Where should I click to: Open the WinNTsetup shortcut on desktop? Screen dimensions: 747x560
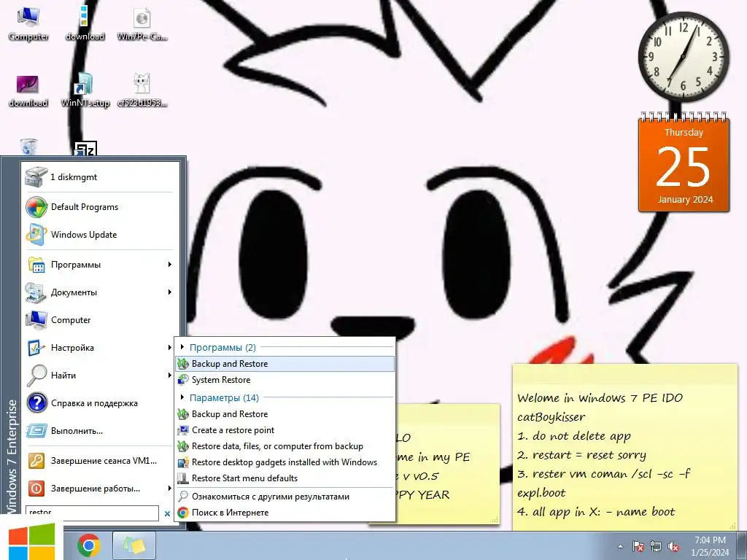pos(85,90)
